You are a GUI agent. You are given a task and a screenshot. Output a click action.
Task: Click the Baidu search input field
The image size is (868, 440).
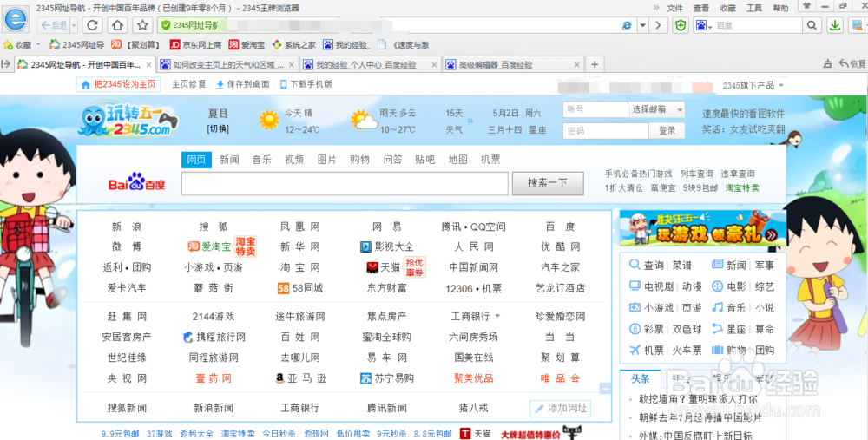345,184
